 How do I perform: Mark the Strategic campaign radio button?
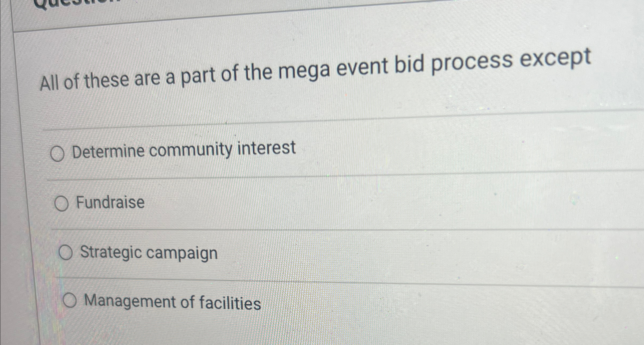66,253
